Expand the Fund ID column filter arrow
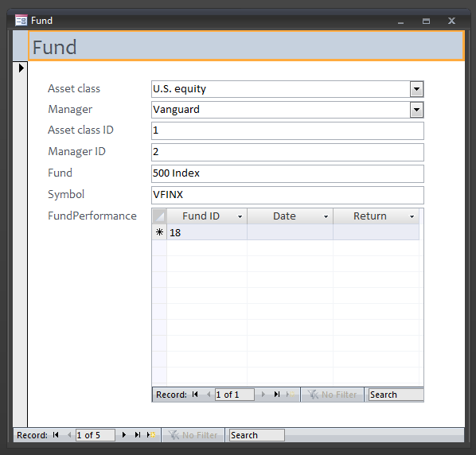Screen dimensions: 476x455 pos(240,216)
